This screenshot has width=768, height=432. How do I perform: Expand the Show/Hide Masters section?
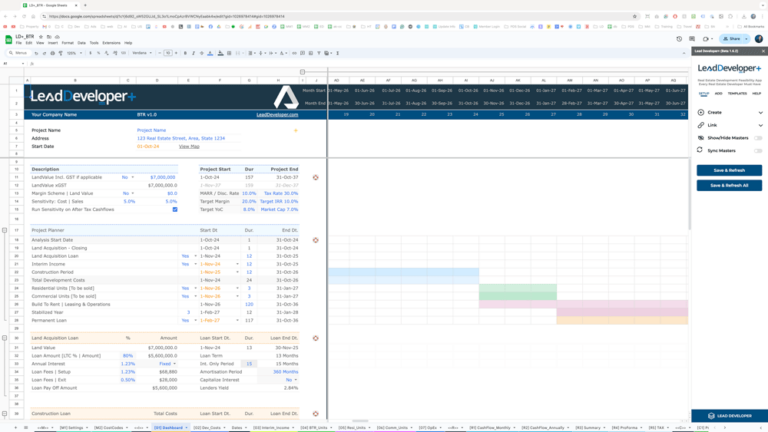[x=757, y=137]
